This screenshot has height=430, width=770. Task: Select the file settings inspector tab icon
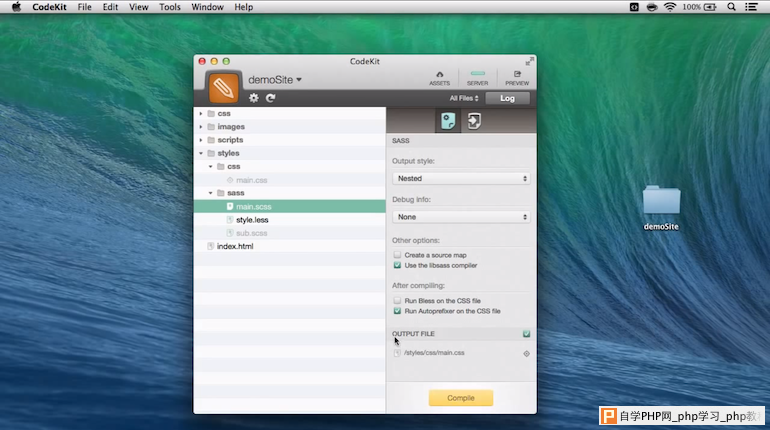point(448,121)
